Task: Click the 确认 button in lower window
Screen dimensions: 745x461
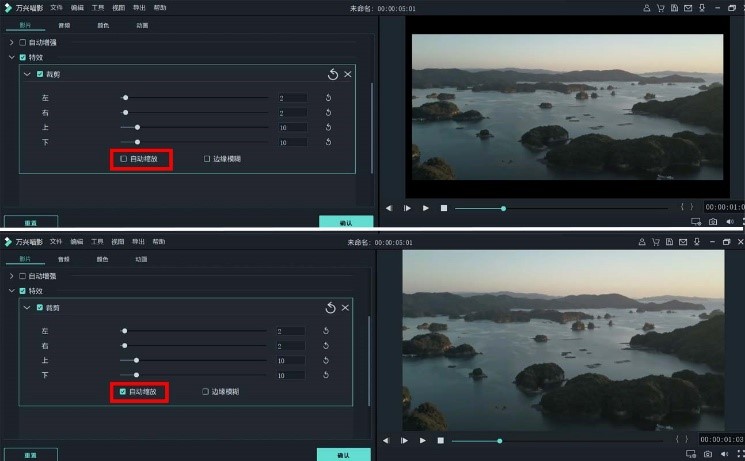Action: click(x=344, y=454)
